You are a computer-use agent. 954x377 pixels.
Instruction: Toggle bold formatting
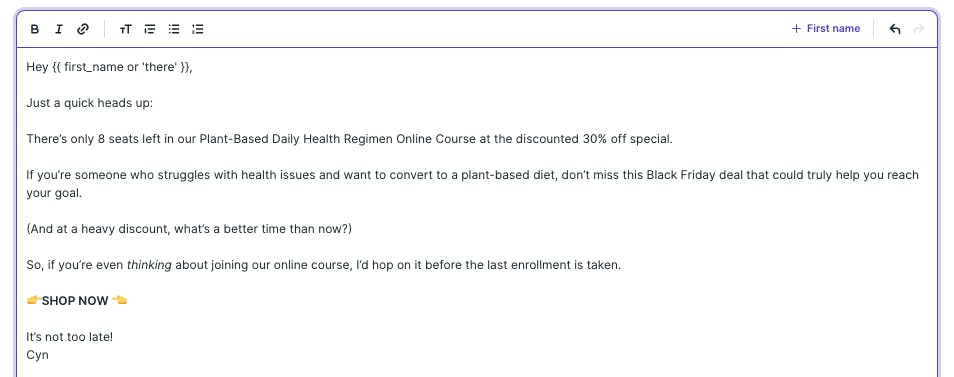(35, 29)
